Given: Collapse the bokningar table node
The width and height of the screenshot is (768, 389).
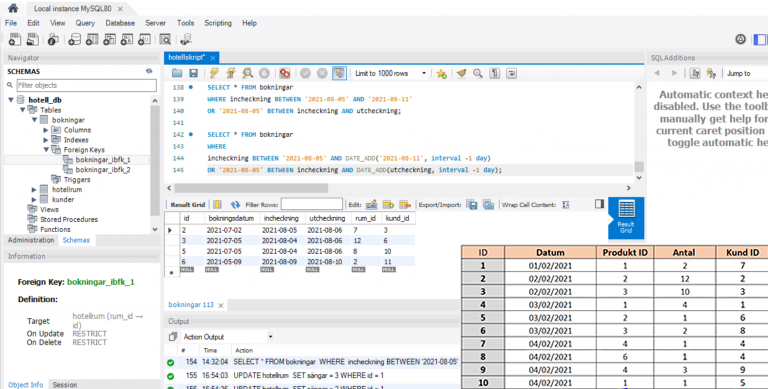Looking at the screenshot, I should point(34,120).
